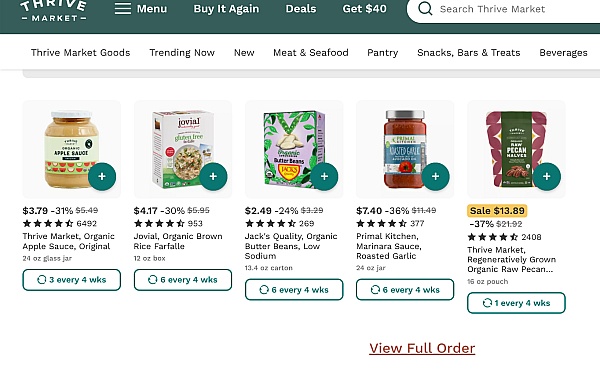Click the Thrive Market logo
This screenshot has width=600, height=373.
click(x=54, y=11)
